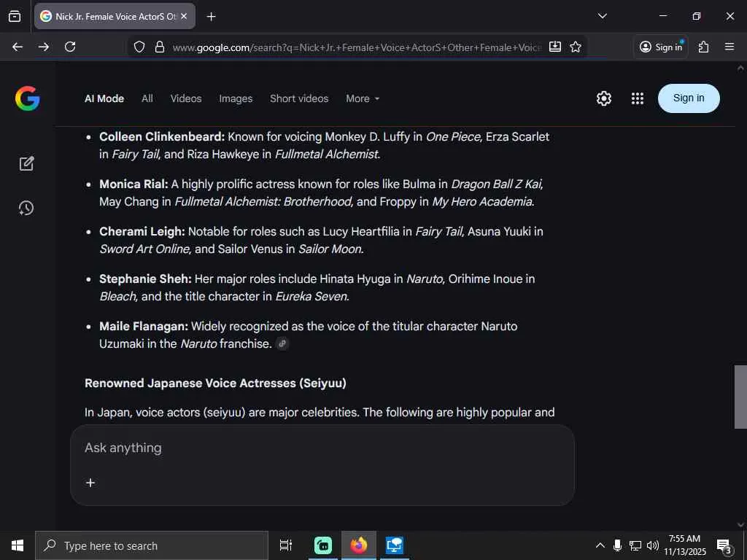Select the Nick Jr. Female Voice Actors browser tab
The image size is (747, 560).
pyautogui.click(x=115, y=16)
